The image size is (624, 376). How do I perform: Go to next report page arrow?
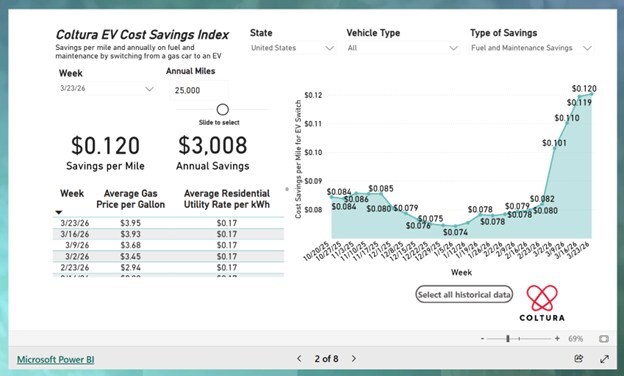[x=354, y=358]
